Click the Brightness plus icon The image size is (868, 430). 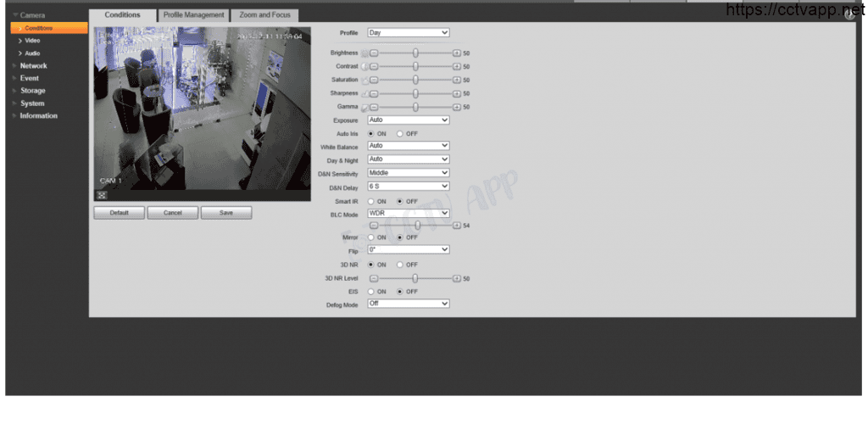point(456,53)
